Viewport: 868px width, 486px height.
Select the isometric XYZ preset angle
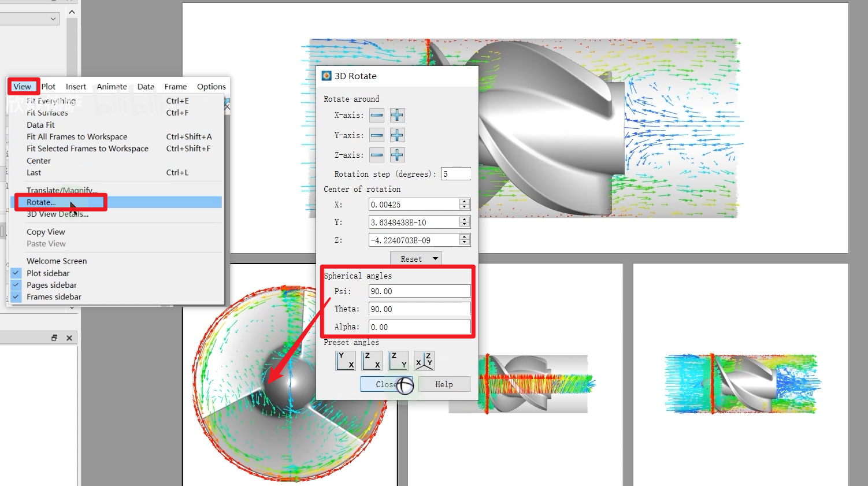pyautogui.click(x=424, y=361)
